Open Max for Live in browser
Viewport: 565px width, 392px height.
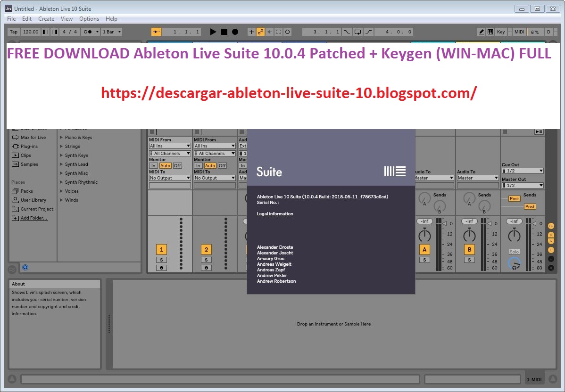29,137
